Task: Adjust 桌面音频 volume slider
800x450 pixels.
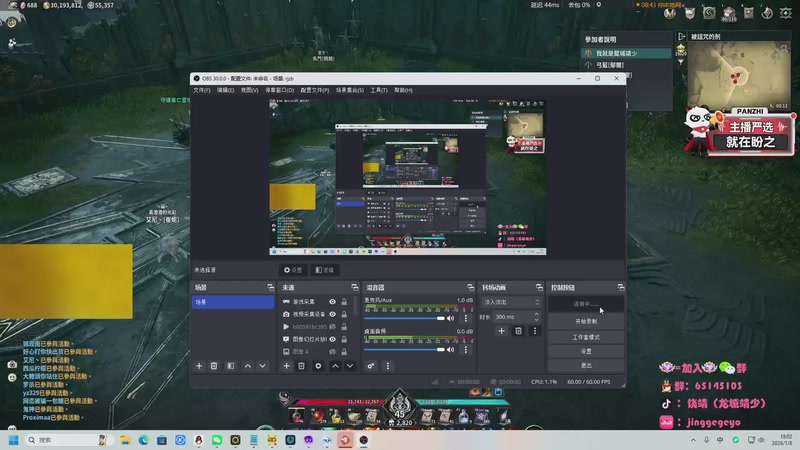Action: (404, 349)
